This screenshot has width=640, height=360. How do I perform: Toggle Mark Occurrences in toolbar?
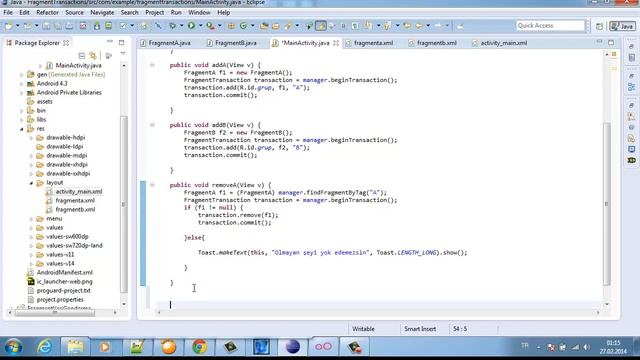[321, 26]
